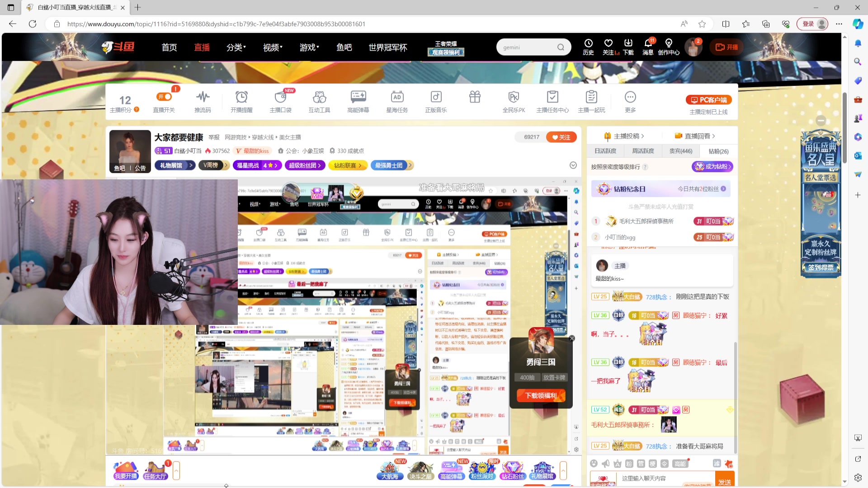Click 发送 to send the message
868x488 pixels.
click(725, 479)
